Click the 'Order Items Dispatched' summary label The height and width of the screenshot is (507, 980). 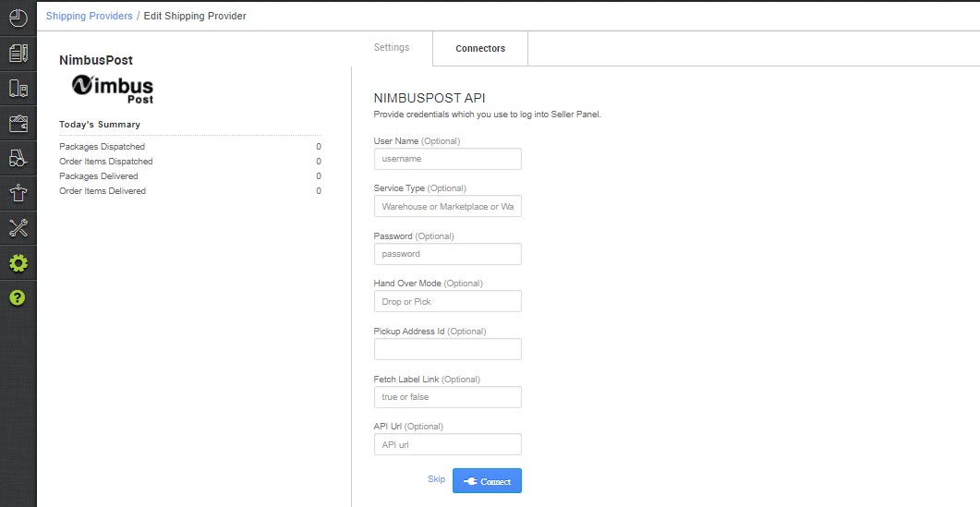(x=105, y=162)
